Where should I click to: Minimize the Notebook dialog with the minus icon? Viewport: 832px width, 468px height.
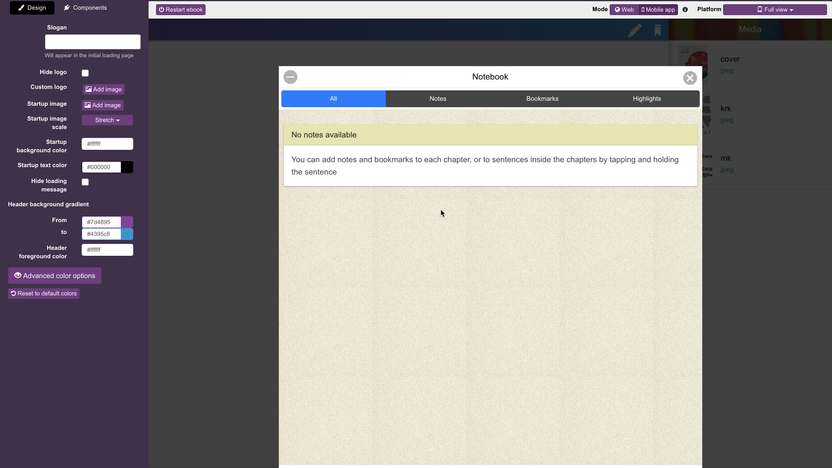[290, 77]
